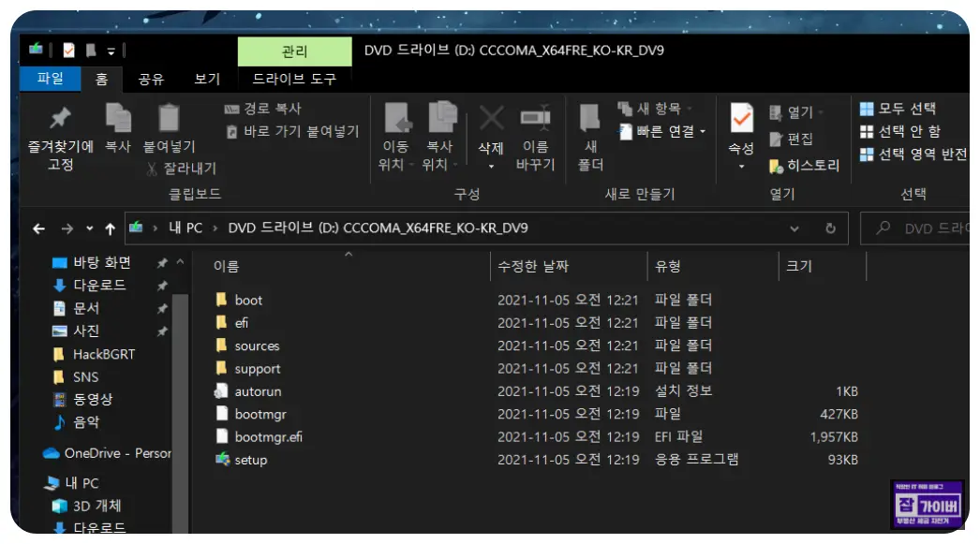This screenshot has width=980, height=544.
Task: Expand the address bar history chevron
Action: click(794, 228)
